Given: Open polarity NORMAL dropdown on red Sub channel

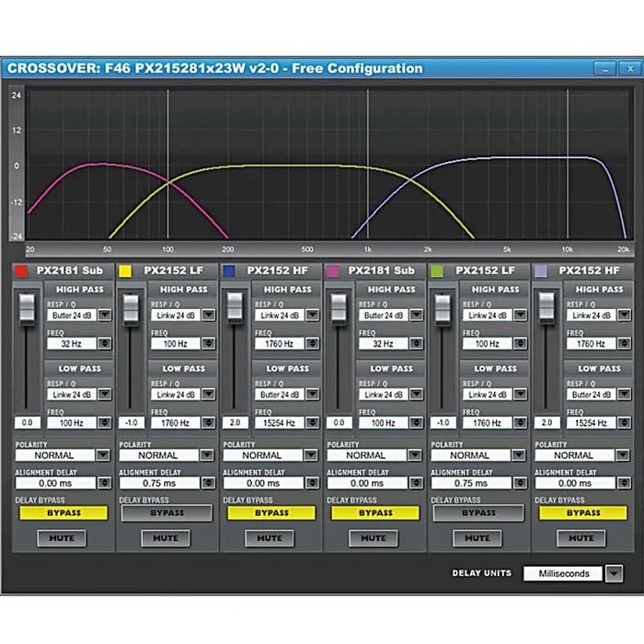Looking at the screenshot, I should [103, 455].
